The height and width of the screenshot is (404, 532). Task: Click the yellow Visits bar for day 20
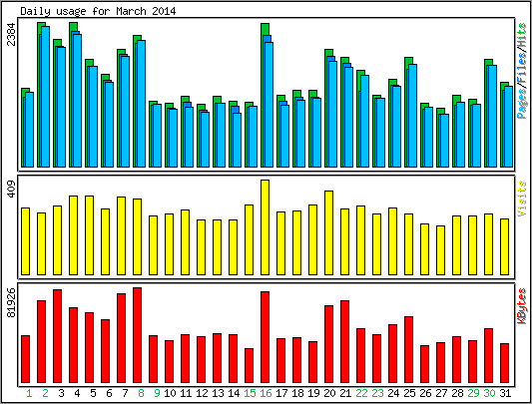click(328, 232)
